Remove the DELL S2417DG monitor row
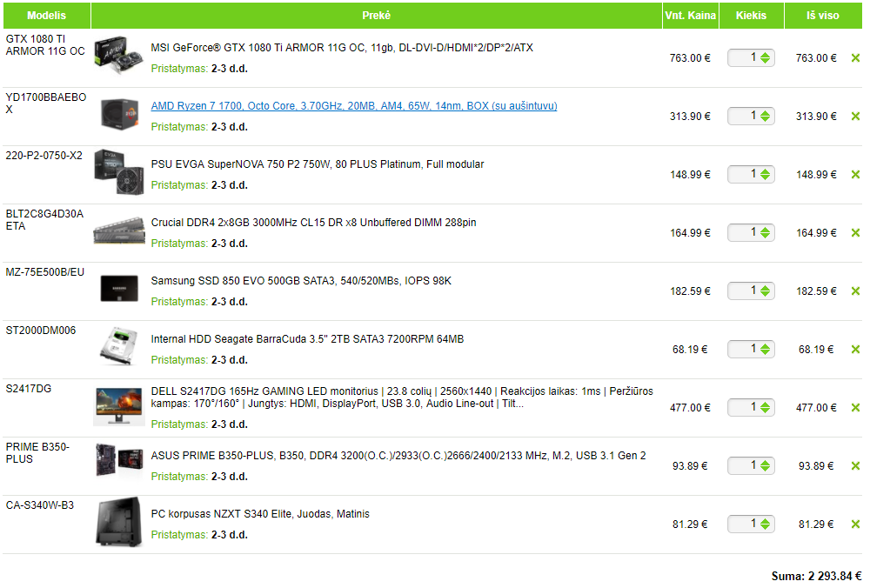Viewport: 870px width, 588px height. click(855, 407)
